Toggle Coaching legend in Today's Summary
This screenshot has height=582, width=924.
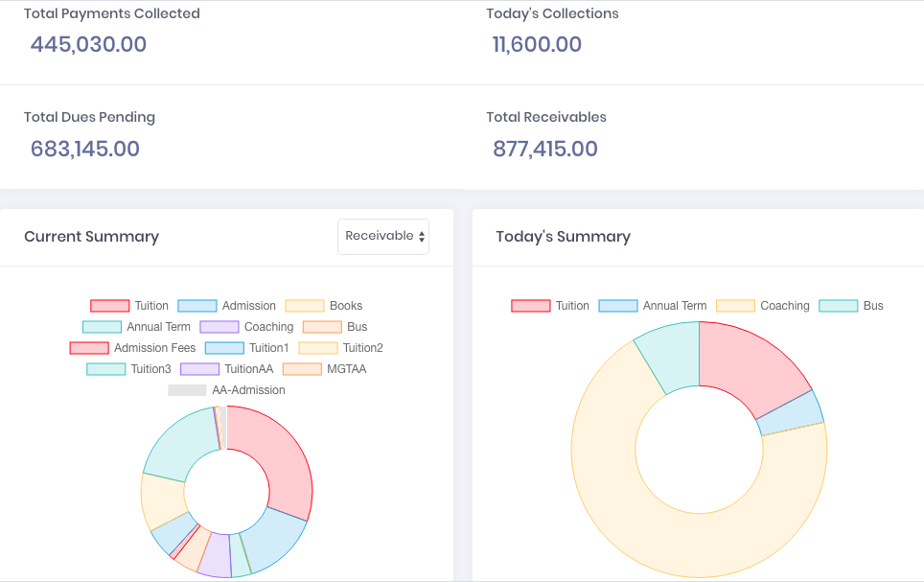[763, 306]
